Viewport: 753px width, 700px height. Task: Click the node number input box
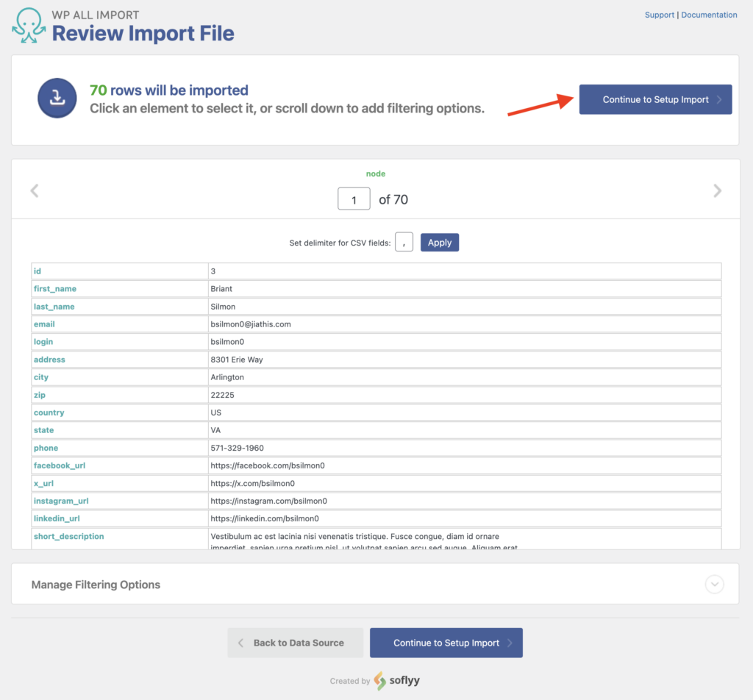[354, 199]
